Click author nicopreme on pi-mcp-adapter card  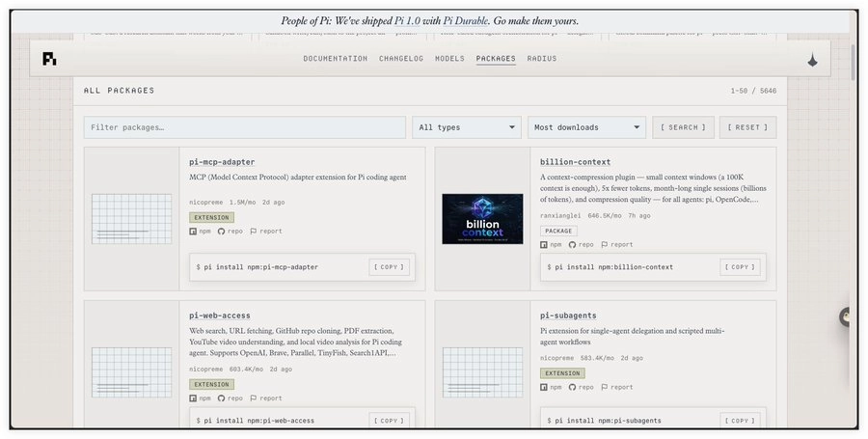206,203
